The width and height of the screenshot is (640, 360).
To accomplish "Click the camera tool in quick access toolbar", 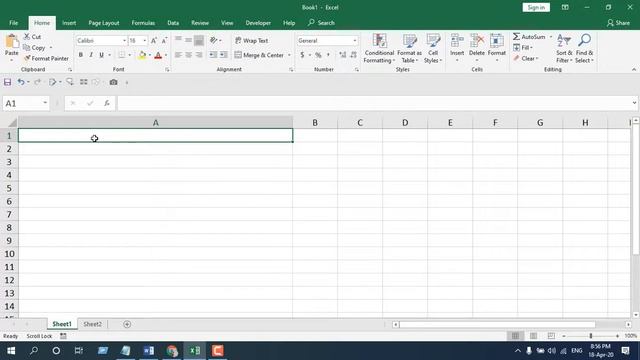I will tap(113, 82).
